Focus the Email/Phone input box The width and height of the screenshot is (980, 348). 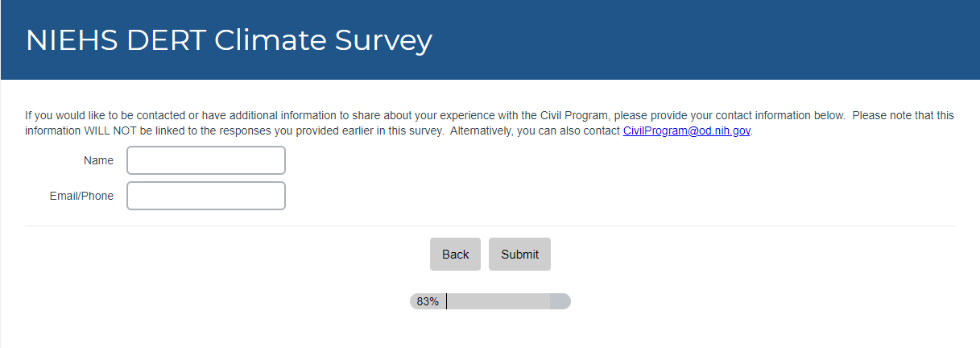(x=206, y=196)
